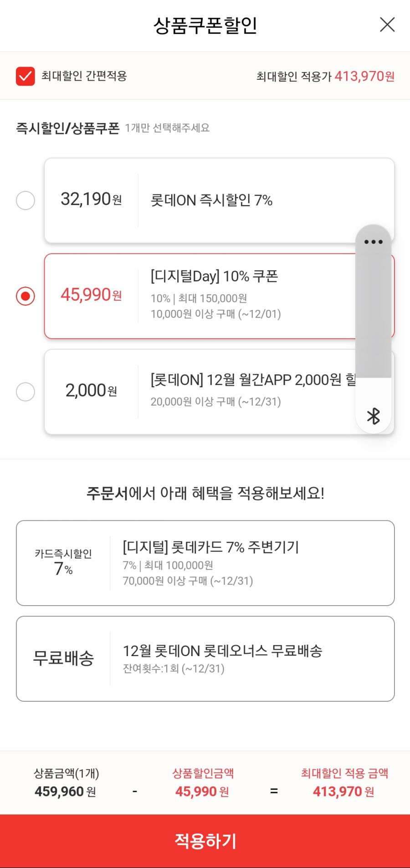Tap the 적용하기 button
410x868 pixels.
[205, 841]
